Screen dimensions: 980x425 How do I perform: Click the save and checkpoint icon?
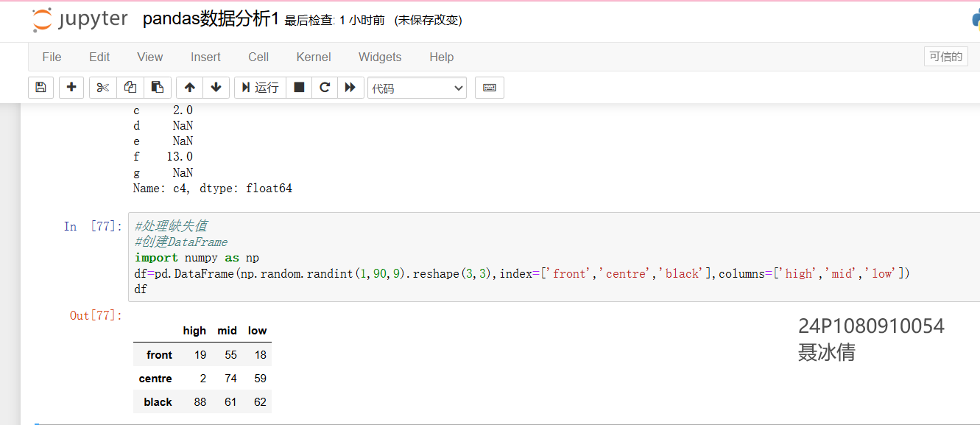(x=40, y=88)
